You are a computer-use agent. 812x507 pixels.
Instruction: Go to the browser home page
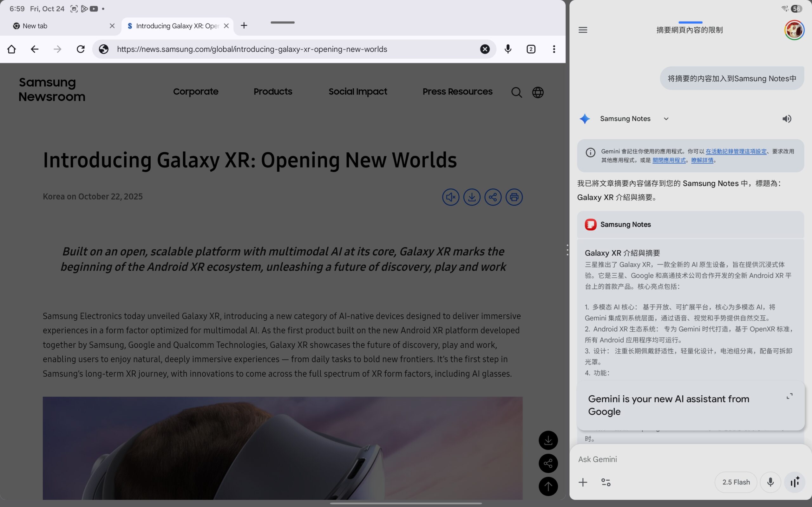11,49
